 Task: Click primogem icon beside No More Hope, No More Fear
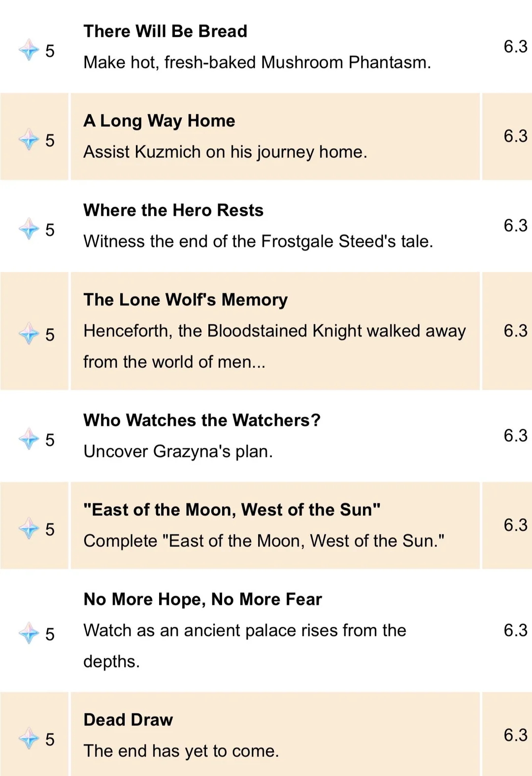pos(29,633)
